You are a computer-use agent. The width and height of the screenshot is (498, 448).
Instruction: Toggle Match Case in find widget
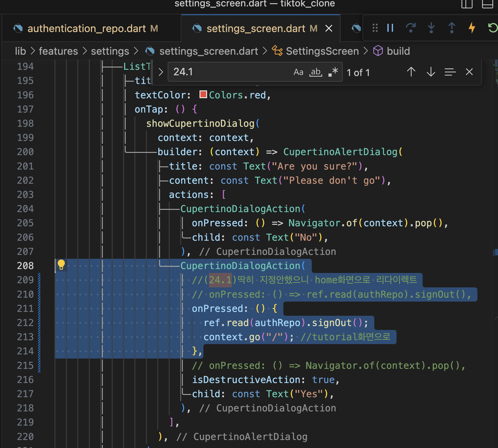(x=298, y=72)
